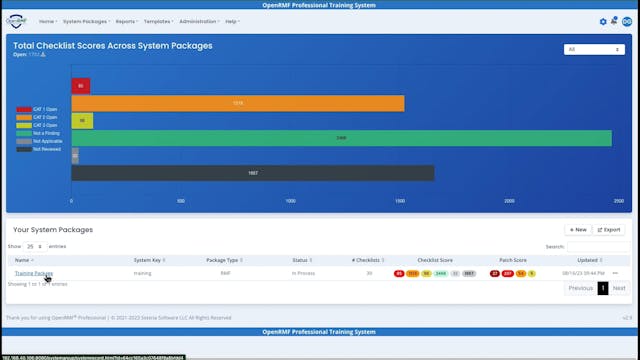The image size is (640, 360).
Task: Click the red CAT 1 Open chart bar
Action: (x=81, y=86)
